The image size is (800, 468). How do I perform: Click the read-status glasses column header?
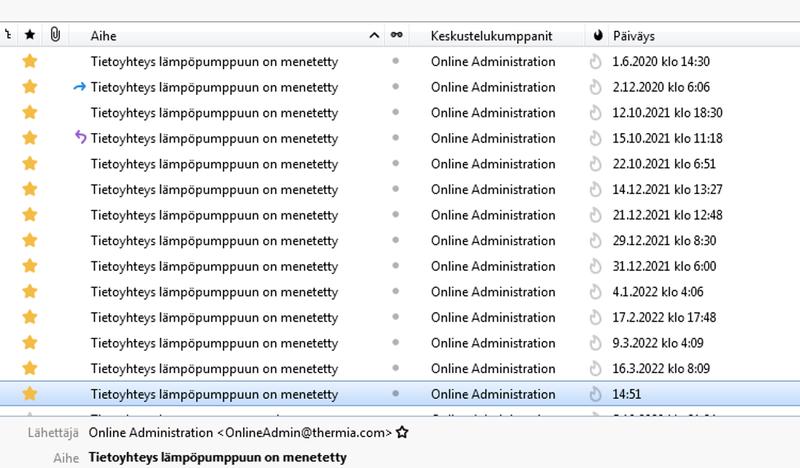pos(397,35)
